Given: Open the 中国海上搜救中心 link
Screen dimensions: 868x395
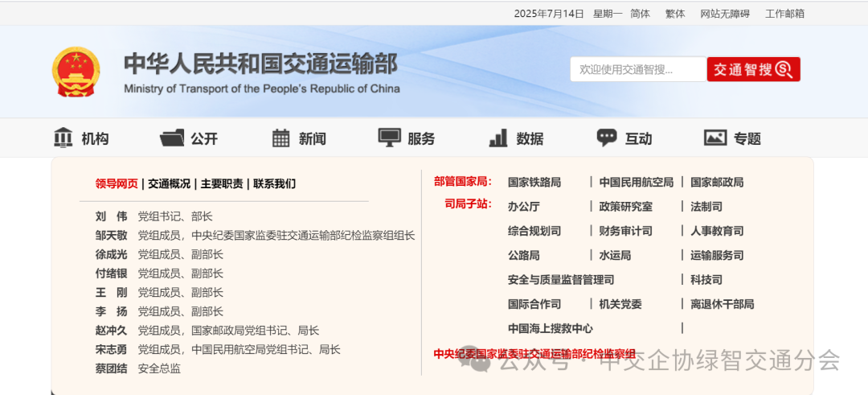Looking at the screenshot, I should point(551,328).
